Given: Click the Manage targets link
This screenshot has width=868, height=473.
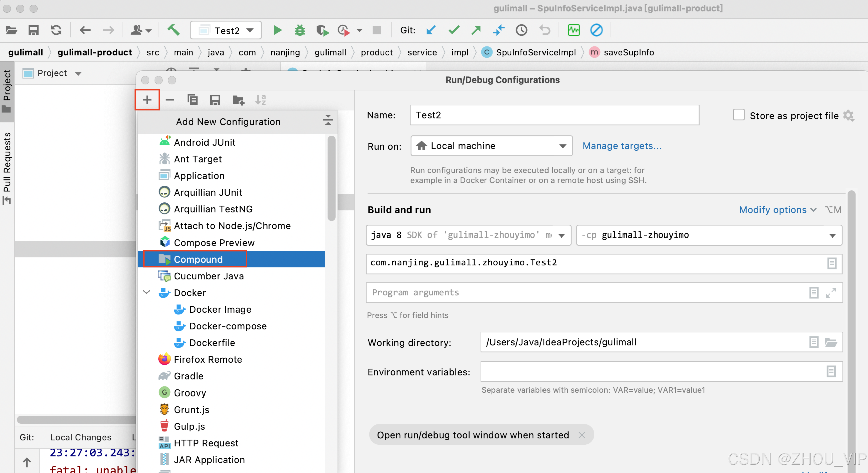Looking at the screenshot, I should pos(622,146).
